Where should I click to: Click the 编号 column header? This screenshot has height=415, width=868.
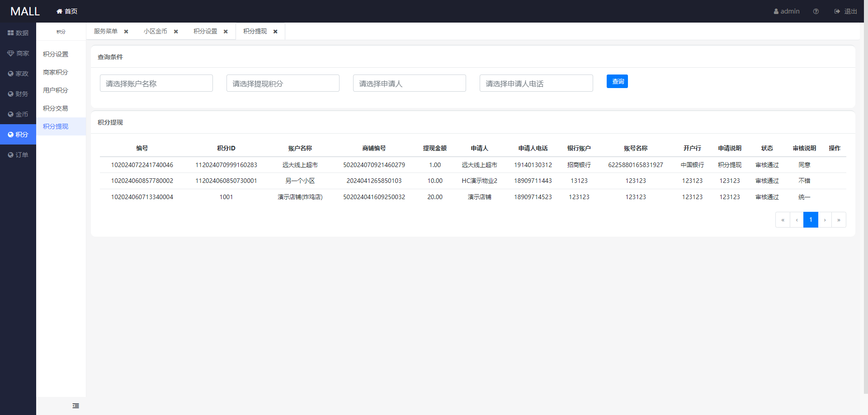[x=142, y=148]
